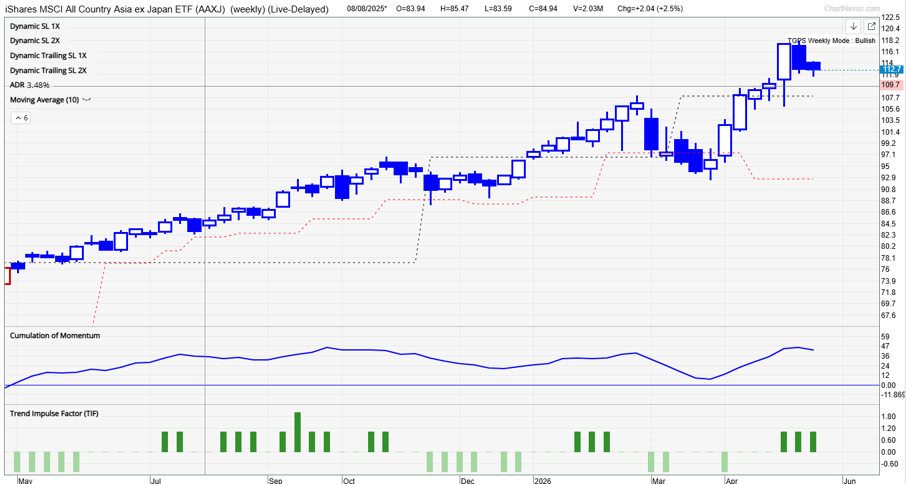Click the pink 109.7 price level tag
Screen dimensions: 906x484
(890, 85)
